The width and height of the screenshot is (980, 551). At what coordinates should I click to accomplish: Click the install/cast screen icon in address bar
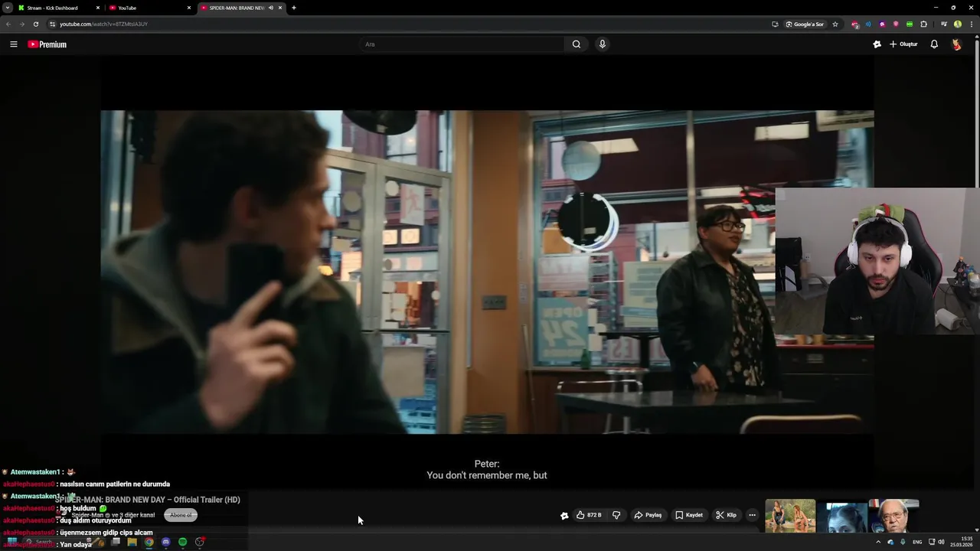[775, 24]
